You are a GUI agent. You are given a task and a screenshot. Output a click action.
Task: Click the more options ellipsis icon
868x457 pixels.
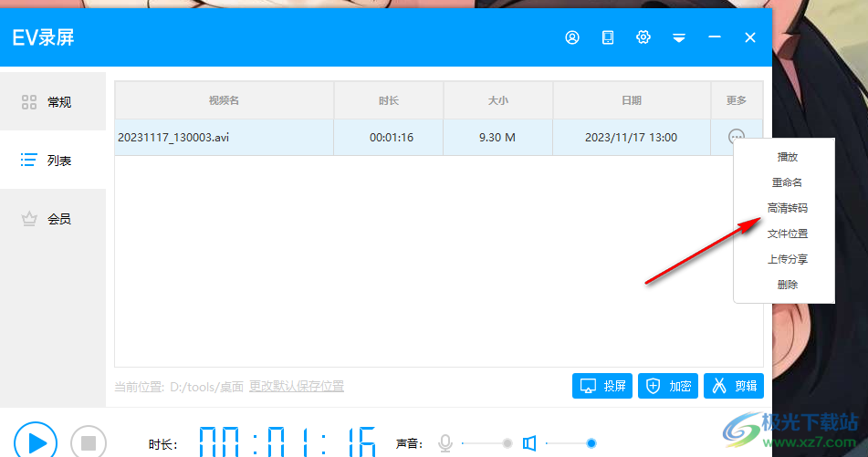pos(737,136)
